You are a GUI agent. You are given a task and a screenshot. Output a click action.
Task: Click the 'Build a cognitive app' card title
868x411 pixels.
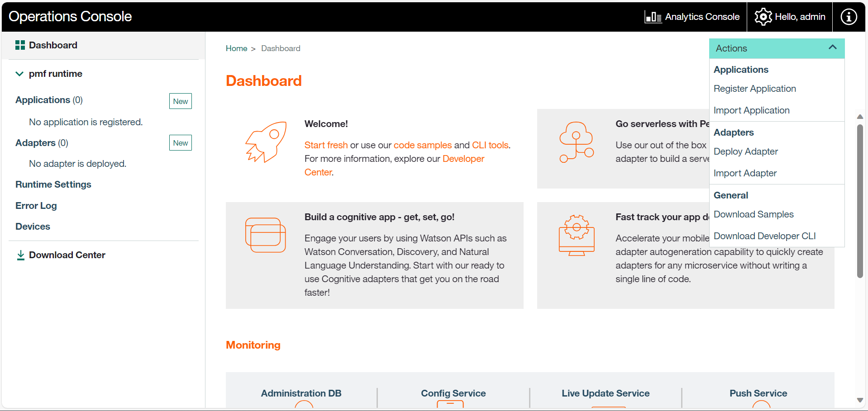[x=379, y=217]
